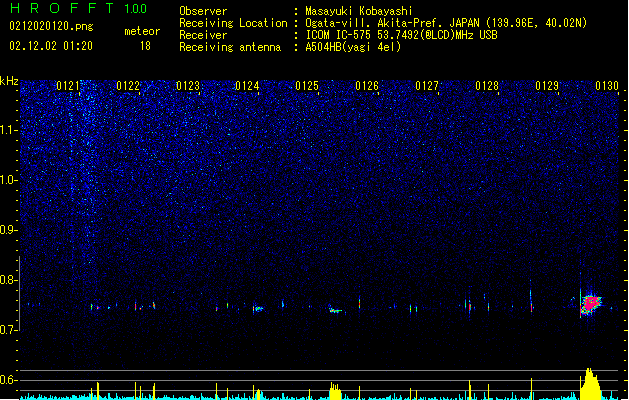Click the Receiving antenna label
Screen dimensions: 629x400
point(230,47)
